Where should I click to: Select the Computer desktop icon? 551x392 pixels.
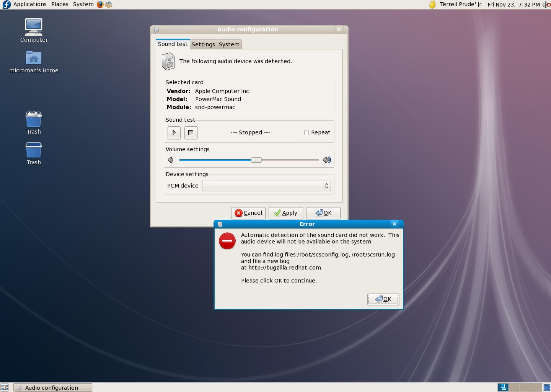(x=34, y=31)
